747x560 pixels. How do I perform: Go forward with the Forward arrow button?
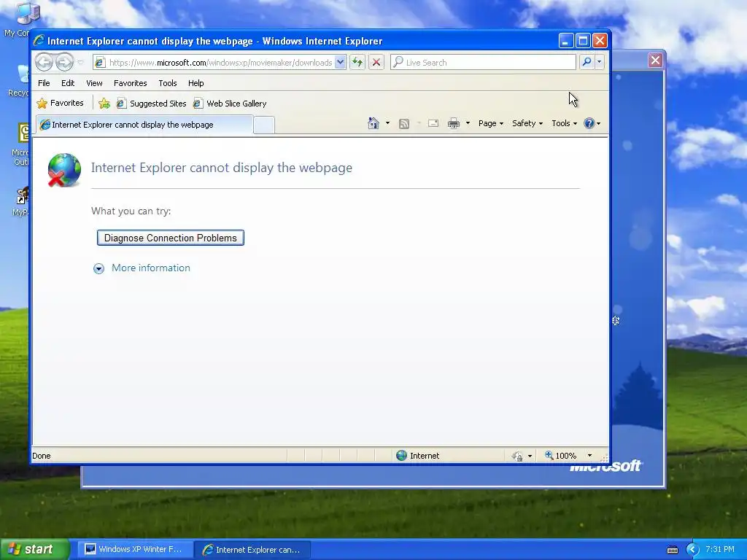[x=64, y=63]
